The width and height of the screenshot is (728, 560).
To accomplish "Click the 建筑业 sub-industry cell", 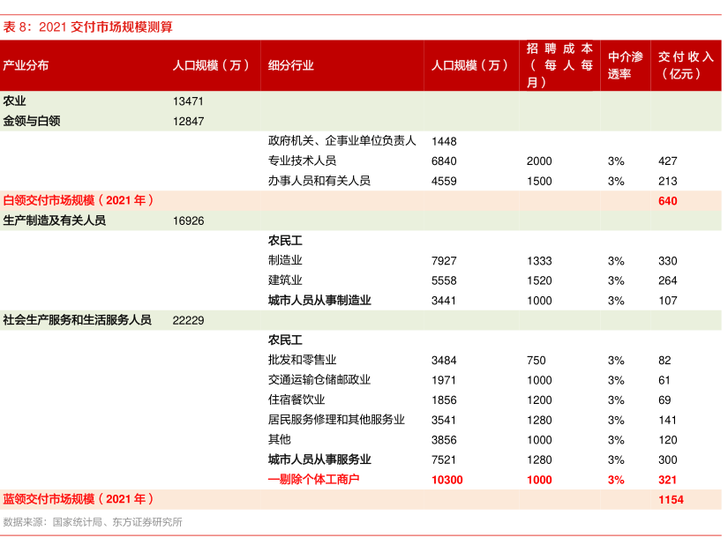I will pos(285,280).
